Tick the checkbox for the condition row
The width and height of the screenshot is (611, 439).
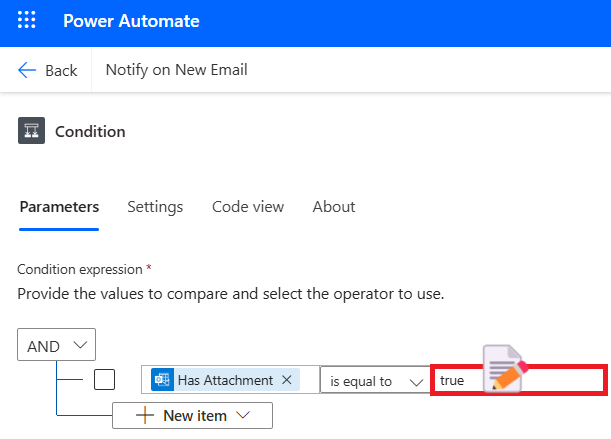point(104,380)
